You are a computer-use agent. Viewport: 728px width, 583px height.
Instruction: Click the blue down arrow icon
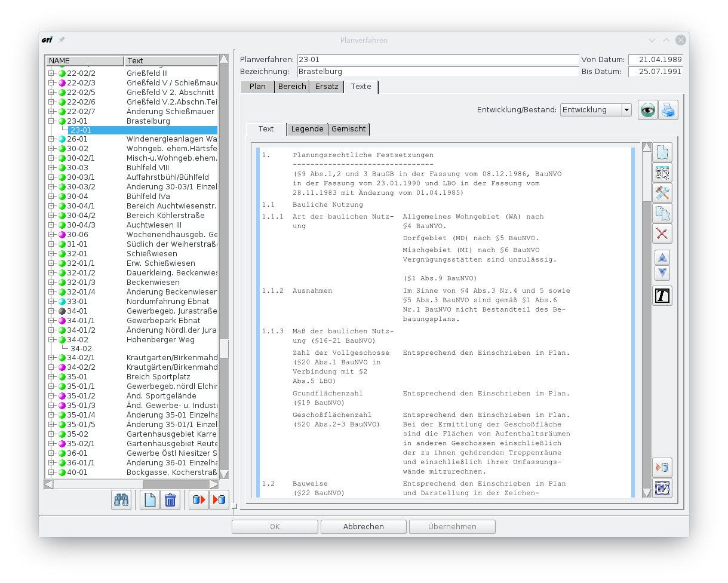coord(662,273)
